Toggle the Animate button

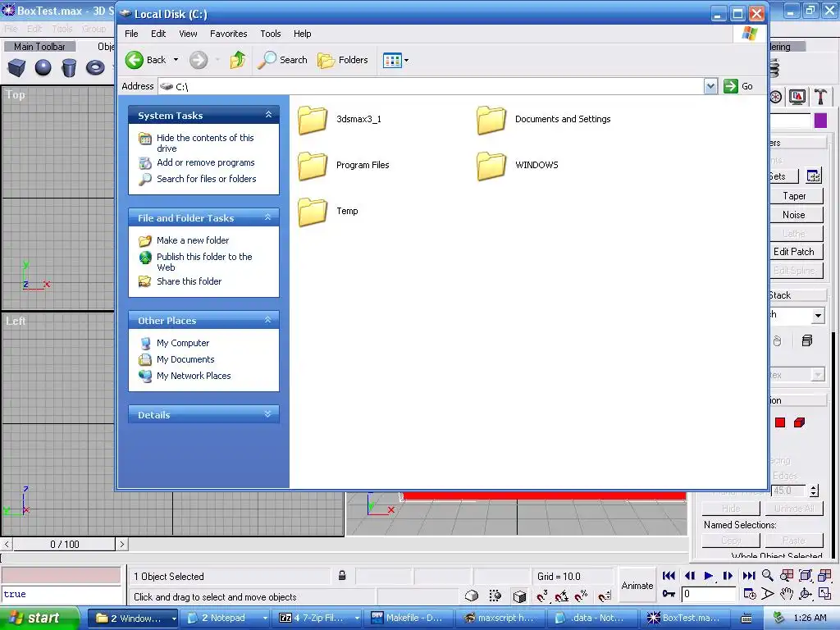637,586
